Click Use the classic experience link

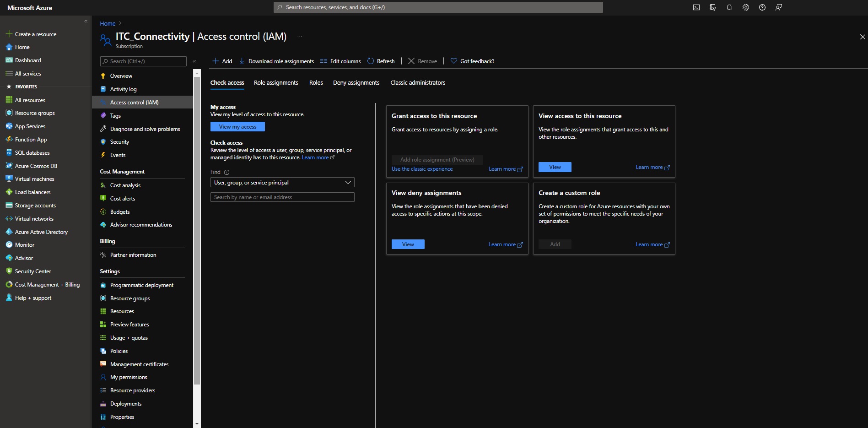pyautogui.click(x=422, y=169)
